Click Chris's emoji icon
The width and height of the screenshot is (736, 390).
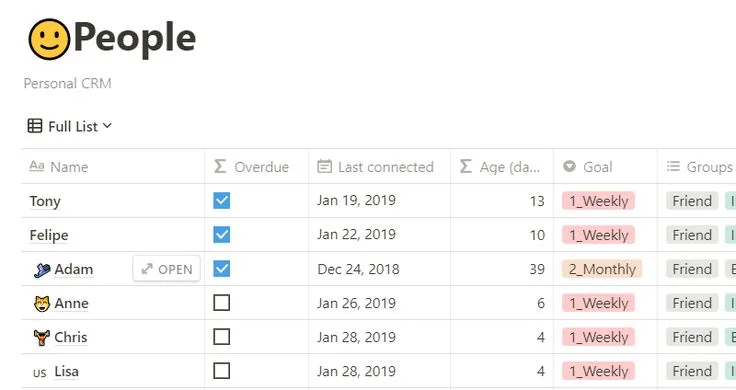[x=42, y=337]
